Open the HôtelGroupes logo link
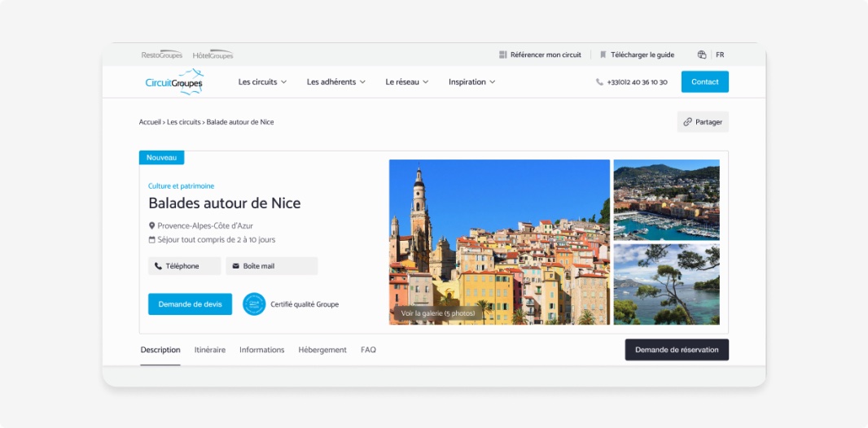Screen dimensions: 868x428 (213, 55)
